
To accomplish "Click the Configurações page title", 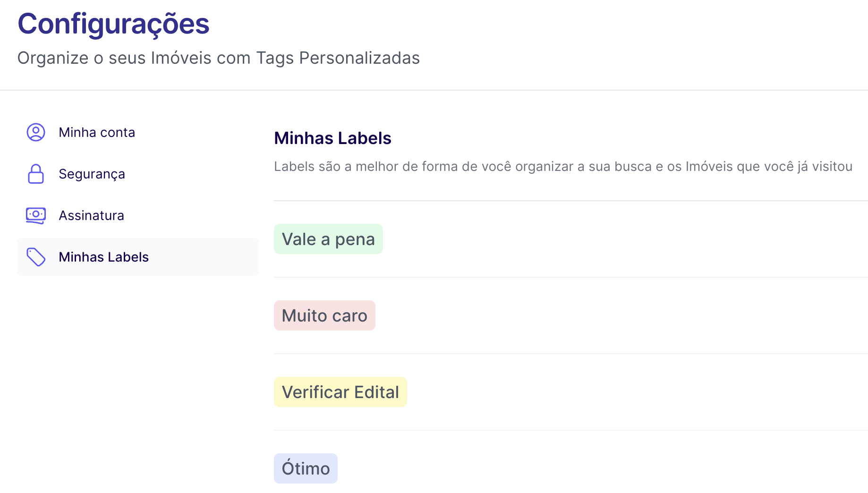I will tap(113, 24).
